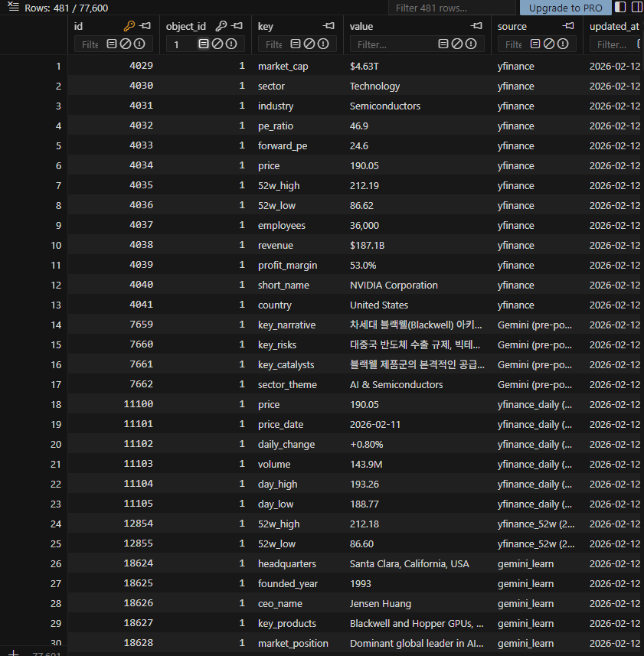Image resolution: width=644 pixels, height=656 pixels.
Task: Open active filter options in object_id column
Action: click(x=204, y=44)
